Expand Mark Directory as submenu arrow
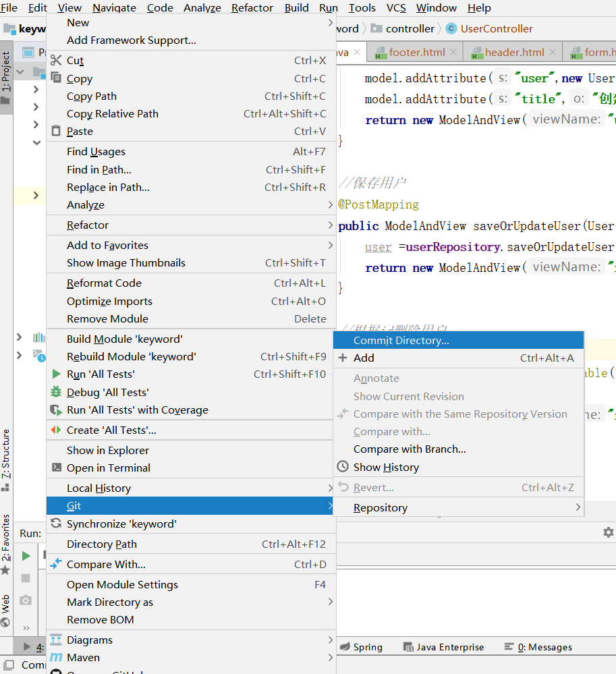The height and width of the screenshot is (674, 616). (x=330, y=601)
